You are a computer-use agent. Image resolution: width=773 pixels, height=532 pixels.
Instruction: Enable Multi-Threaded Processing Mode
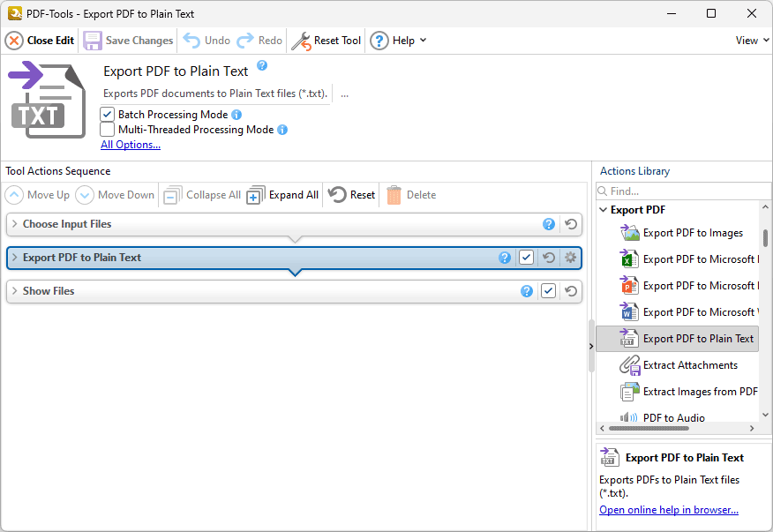107,129
